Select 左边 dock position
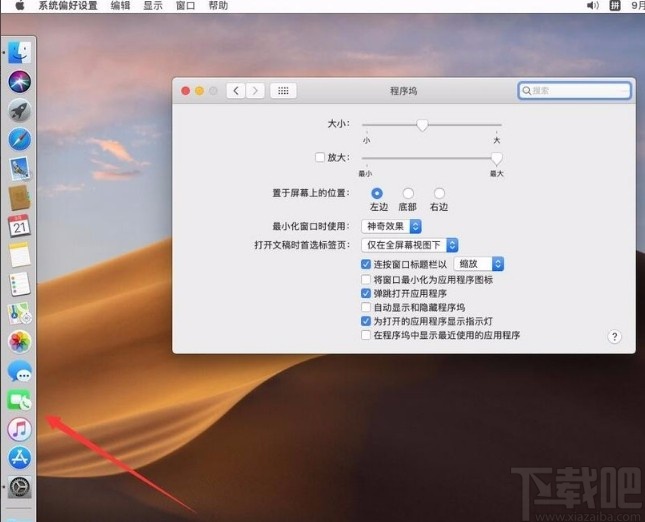Viewport: 645px width, 522px height. click(376, 193)
